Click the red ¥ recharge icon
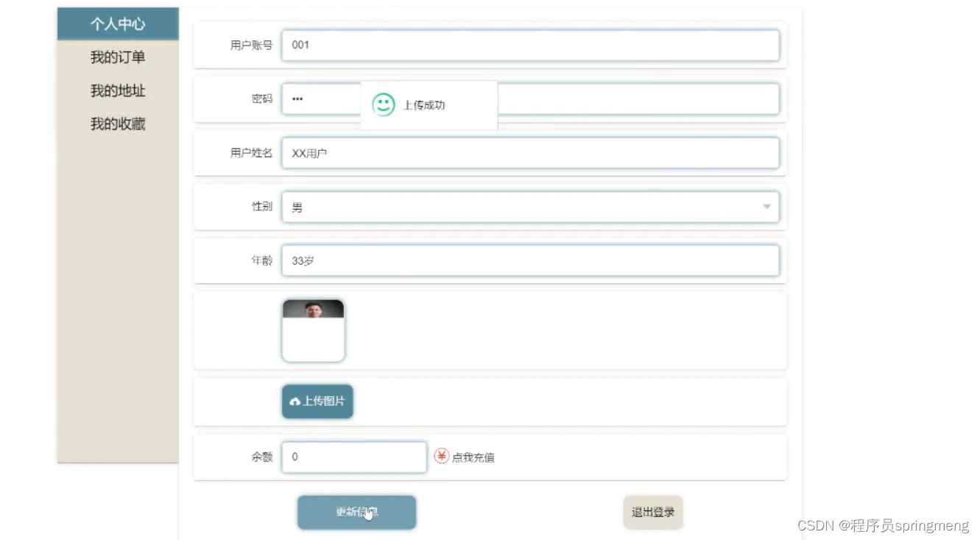Viewport: 980px width, 540px height. 443,456
